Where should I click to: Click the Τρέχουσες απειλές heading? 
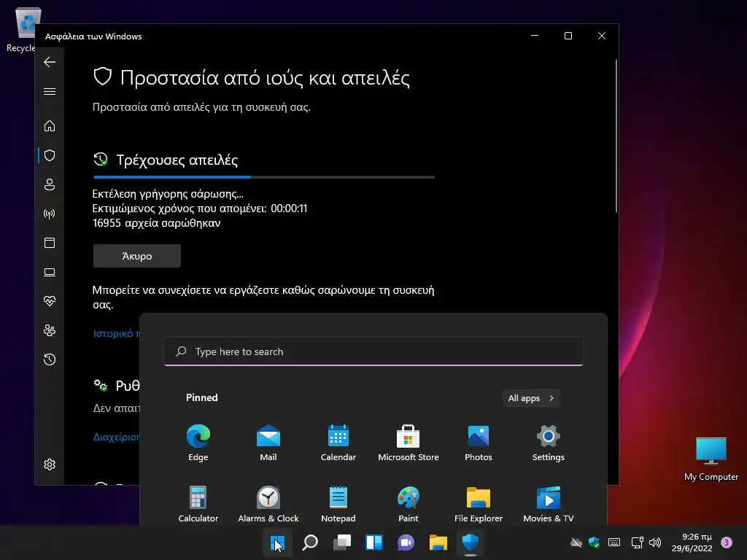177,160
